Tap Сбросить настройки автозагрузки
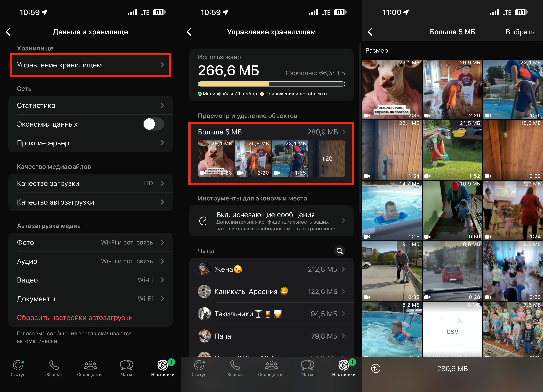The image size is (543, 392). pos(75,317)
